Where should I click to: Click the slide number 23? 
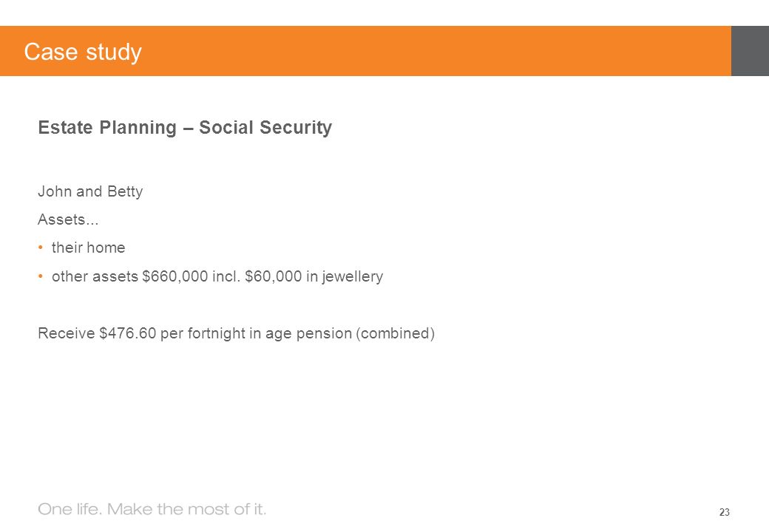(725, 512)
